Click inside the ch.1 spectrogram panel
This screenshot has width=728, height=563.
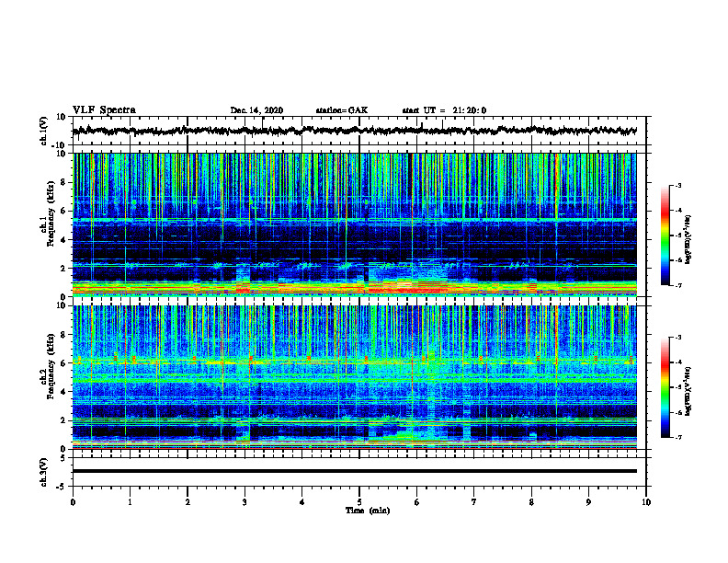[x=355, y=224]
